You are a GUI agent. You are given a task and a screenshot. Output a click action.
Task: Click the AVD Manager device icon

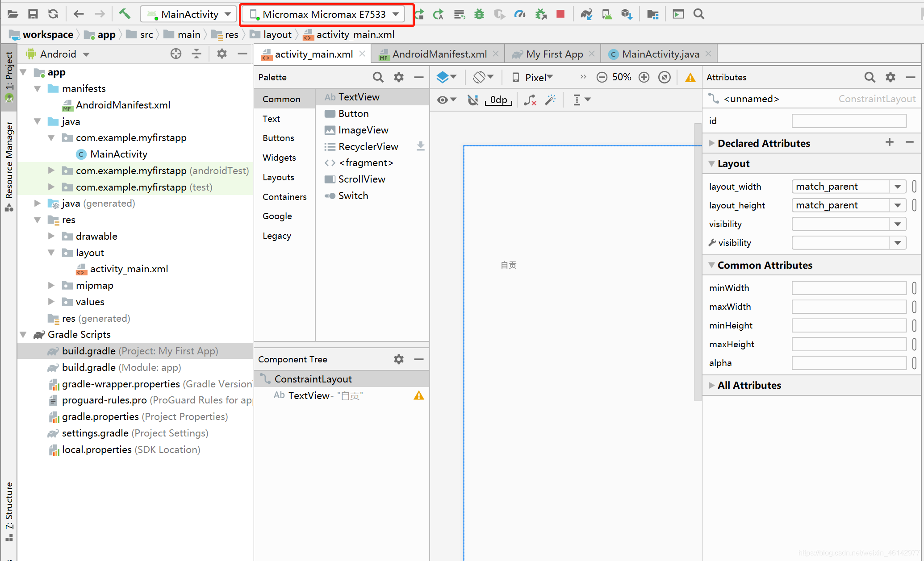coord(606,14)
